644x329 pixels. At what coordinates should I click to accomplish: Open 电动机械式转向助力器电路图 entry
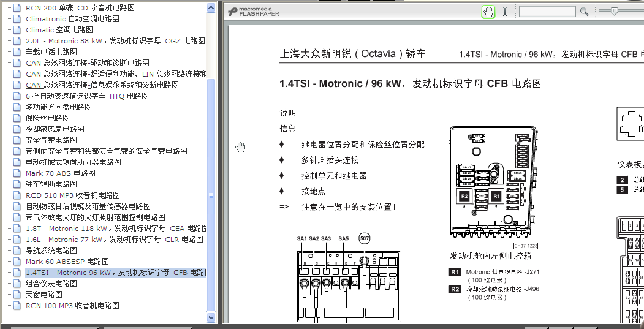74,162
